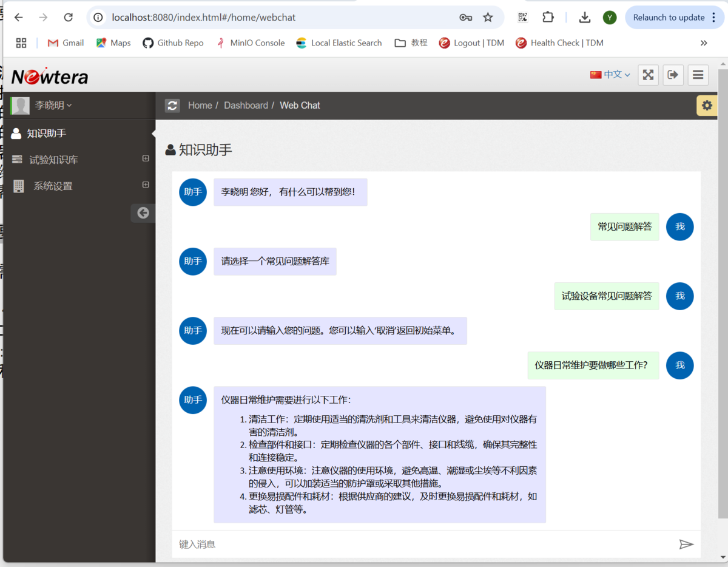The image size is (728, 567).
Task: Open the chat settings gear button
Action: coord(707,106)
